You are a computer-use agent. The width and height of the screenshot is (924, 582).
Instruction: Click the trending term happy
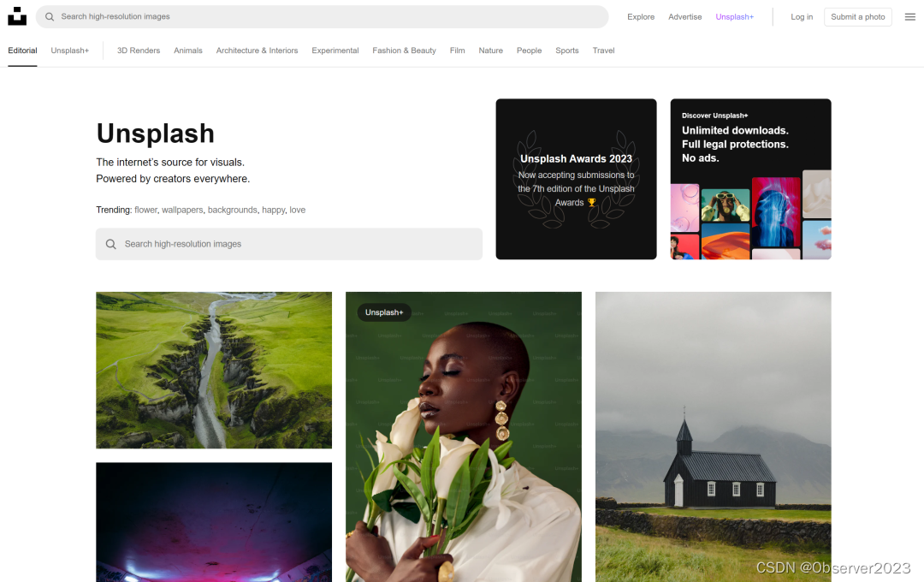pos(274,210)
